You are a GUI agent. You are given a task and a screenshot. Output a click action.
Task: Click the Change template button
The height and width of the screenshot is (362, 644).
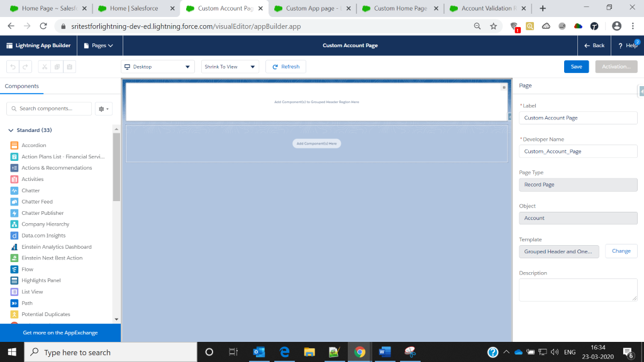pyautogui.click(x=621, y=251)
